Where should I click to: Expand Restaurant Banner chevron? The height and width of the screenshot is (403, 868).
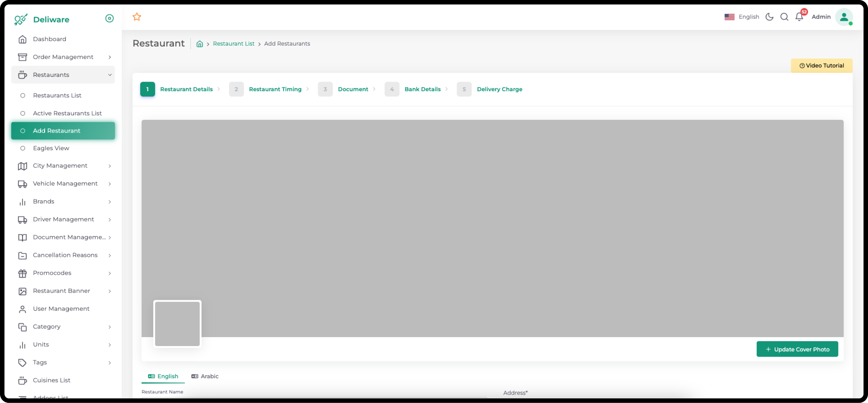coord(109,291)
